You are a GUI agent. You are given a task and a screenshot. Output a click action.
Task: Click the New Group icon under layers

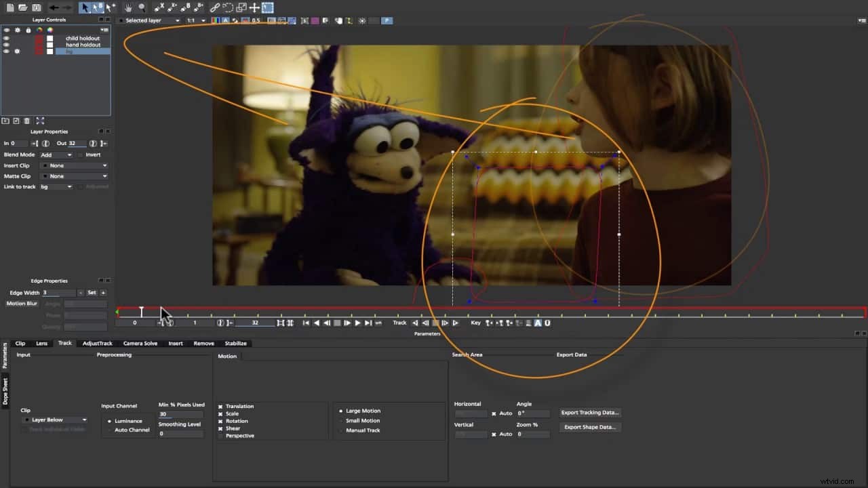[x=5, y=121]
